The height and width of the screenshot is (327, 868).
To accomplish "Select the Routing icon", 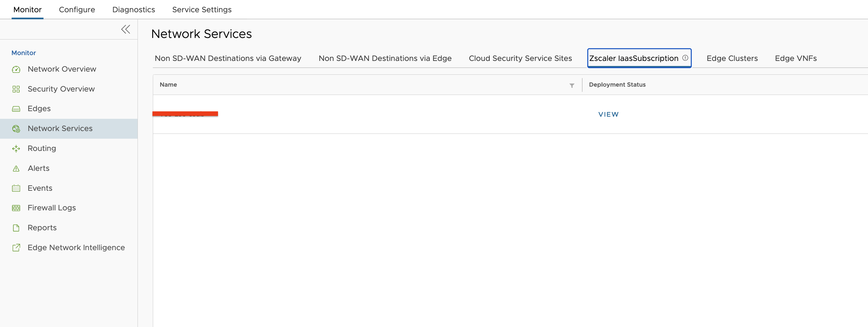I will tap(16, 148).
